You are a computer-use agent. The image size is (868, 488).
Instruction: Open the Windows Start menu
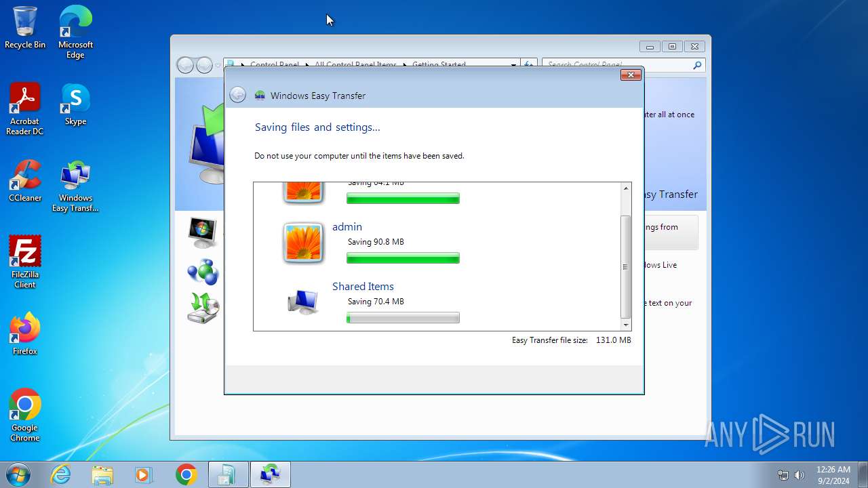tap(18, 474)
